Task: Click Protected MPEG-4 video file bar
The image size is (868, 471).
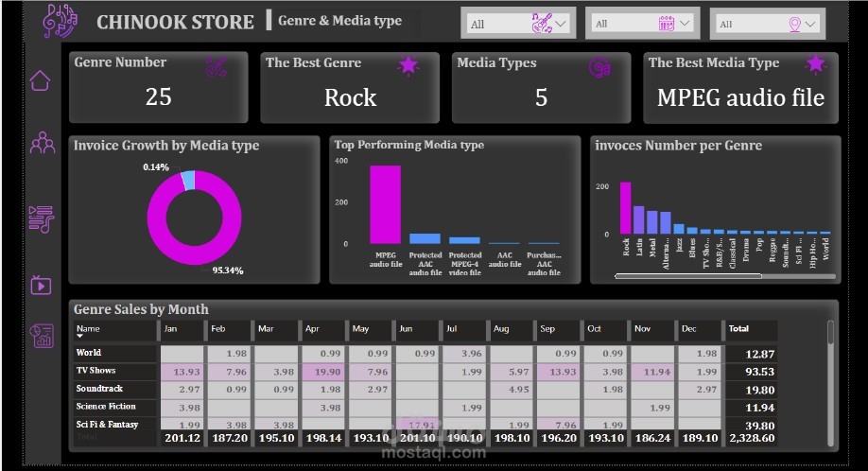Action: tap(464, 240)
